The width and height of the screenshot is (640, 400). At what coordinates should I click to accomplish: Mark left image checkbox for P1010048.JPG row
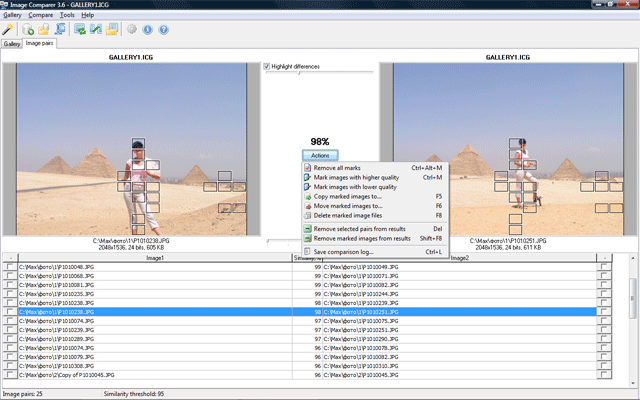10,267
